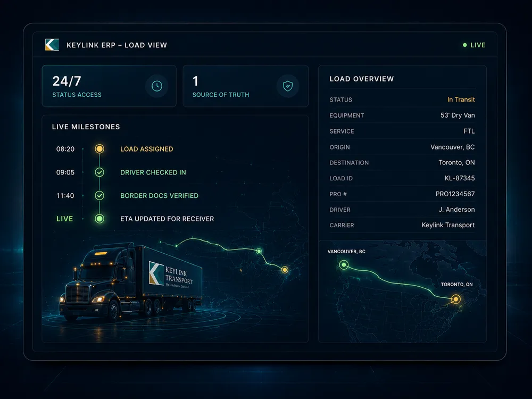Click the LIVE indicator label in header
The height and width of the screenshot is (399, 532).
pyautogui.click(x=478, y=45)
